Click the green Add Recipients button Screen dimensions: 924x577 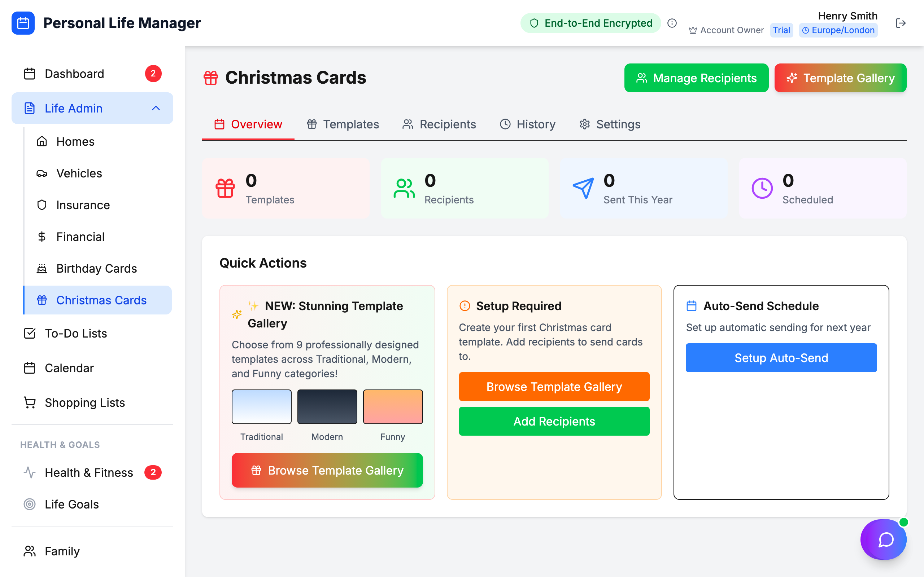click(554, 421)
